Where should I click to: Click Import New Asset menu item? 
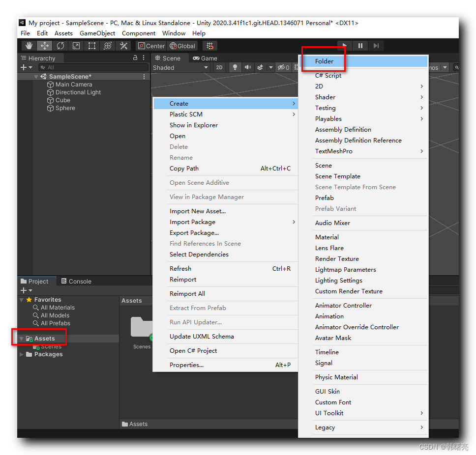[226, 211]
